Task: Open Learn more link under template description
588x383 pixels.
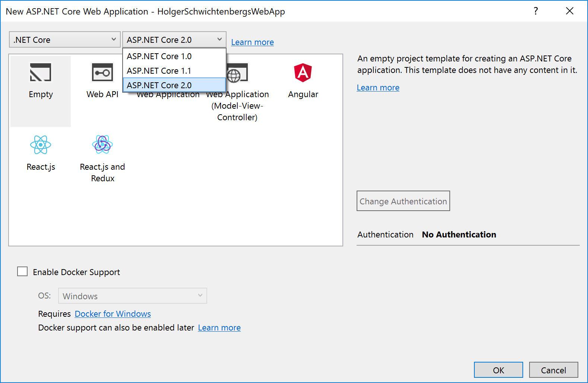Action: click(x=378, y=87)
